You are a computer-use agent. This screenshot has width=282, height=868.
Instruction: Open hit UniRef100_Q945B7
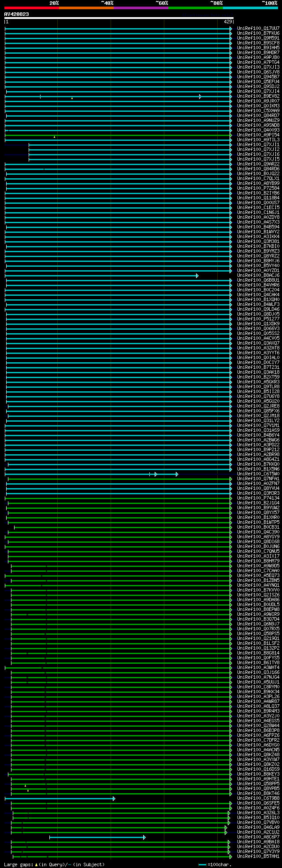tap(258, 77)
